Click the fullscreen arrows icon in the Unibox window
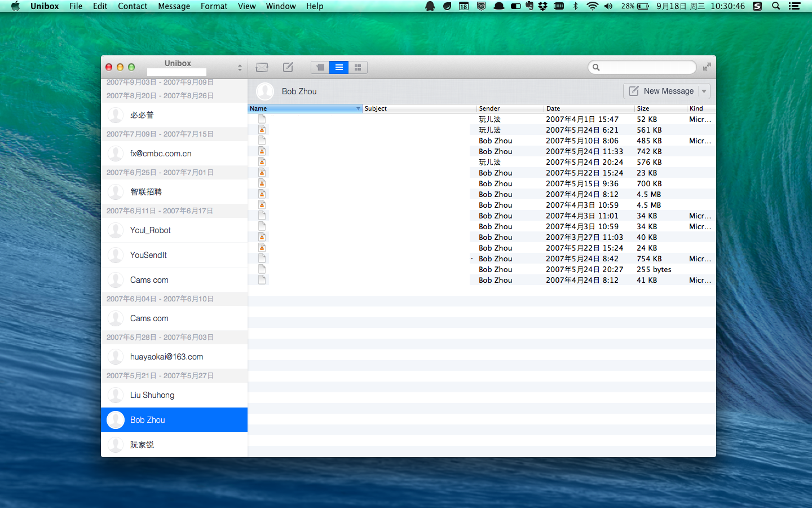 pyautogui.click(x=707, y=67)
